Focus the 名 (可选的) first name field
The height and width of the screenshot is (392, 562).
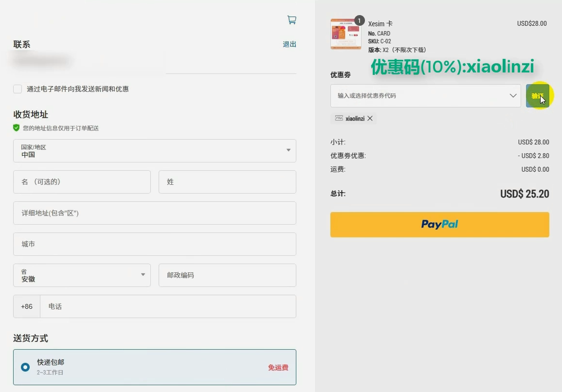click(82, 182)
